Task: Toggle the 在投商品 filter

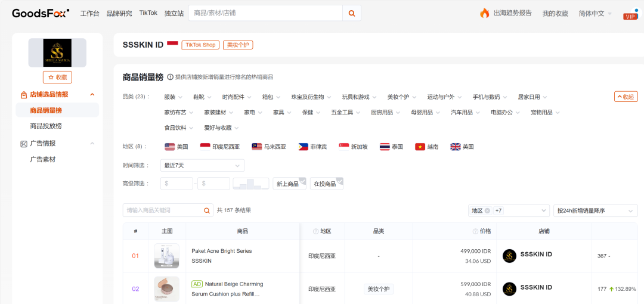Action: point(327,184)
